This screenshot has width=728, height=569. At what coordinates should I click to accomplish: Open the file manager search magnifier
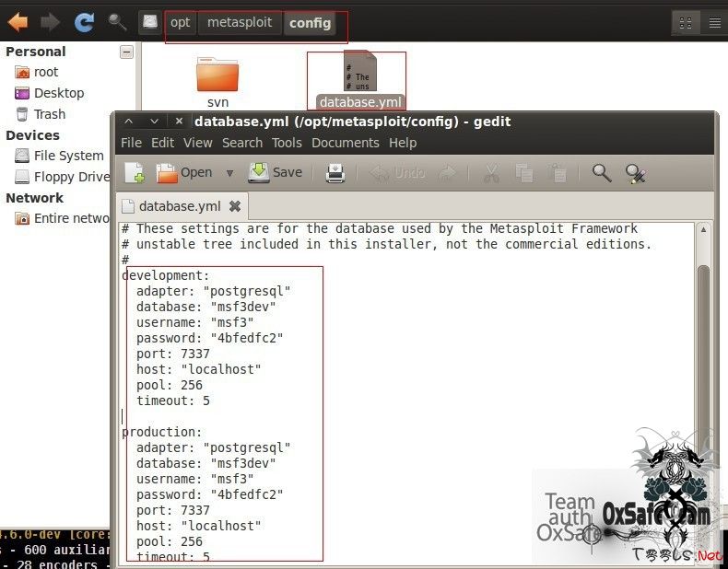click(x=117, y=22)
